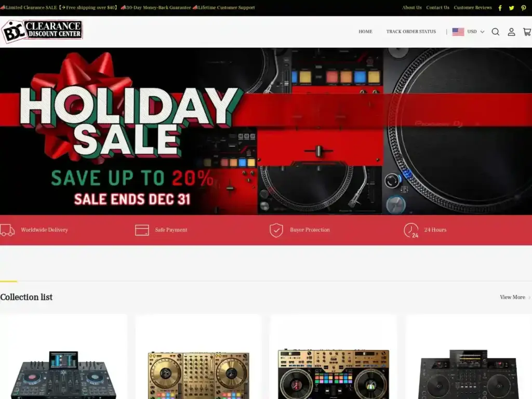Click the 24 Hours clock icon

point(411,230)
